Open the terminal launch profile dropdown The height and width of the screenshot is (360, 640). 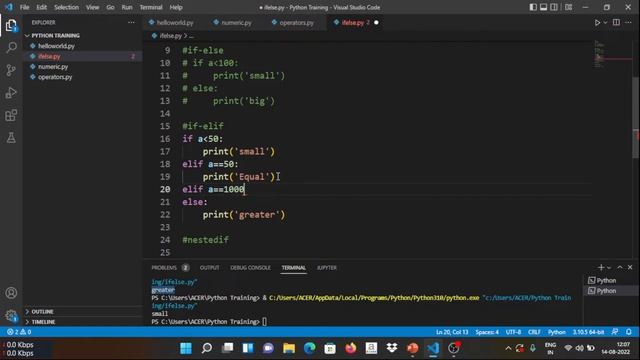609,267
